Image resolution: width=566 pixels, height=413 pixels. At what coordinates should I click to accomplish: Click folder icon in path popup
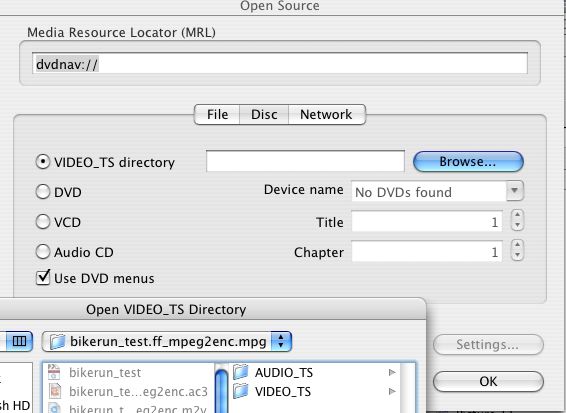[57, 342]
